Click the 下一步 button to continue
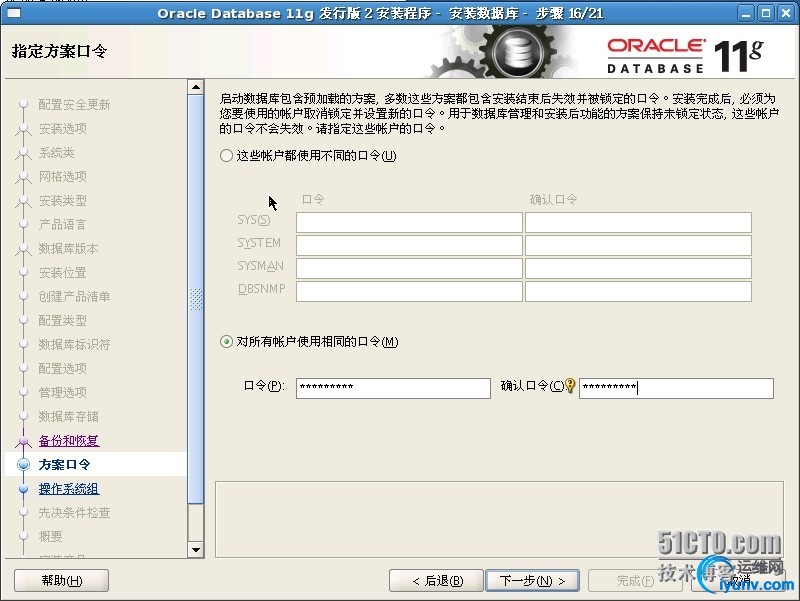This screenshot has height=601, width=800. [x=530, y=580]
